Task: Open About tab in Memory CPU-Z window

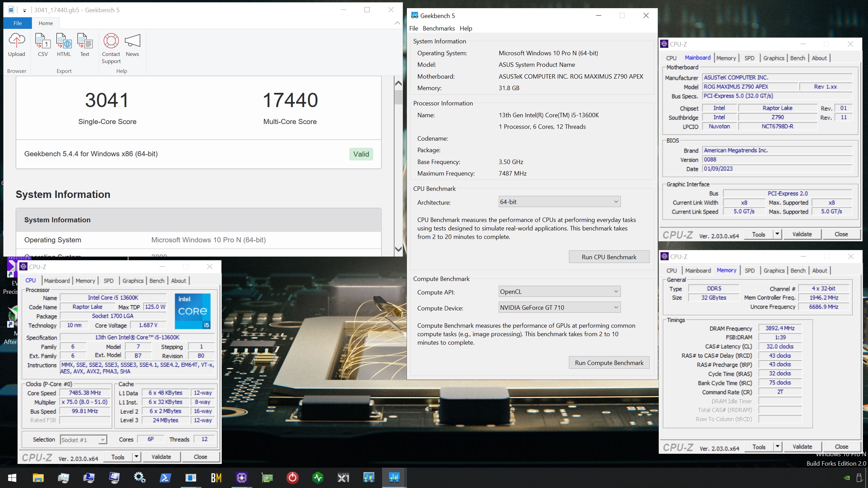Action: pyautogui.click(x=820, y=270)
